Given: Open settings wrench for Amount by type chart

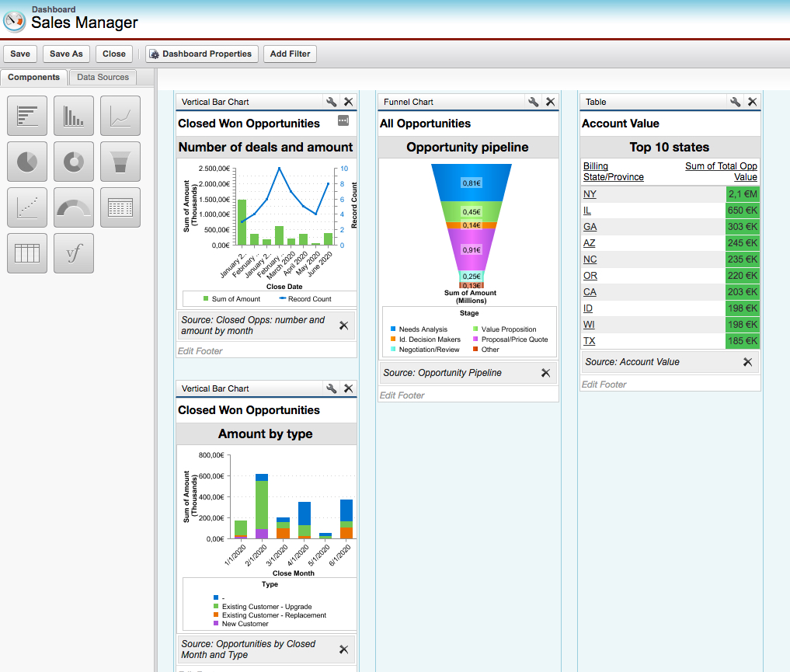Looking at the screenshot, I should point(331,388).
